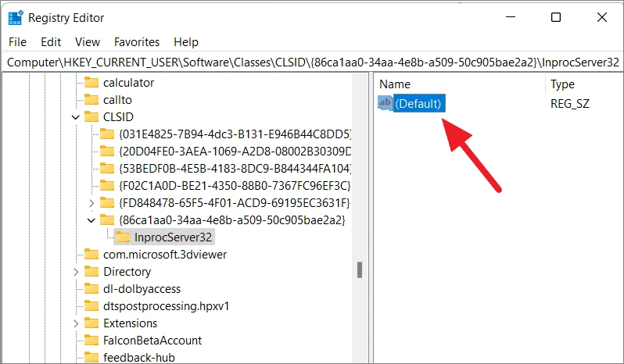Click the InprocServer32 folder icon
Screen dimensions: 624x364
tap(123, 237)
